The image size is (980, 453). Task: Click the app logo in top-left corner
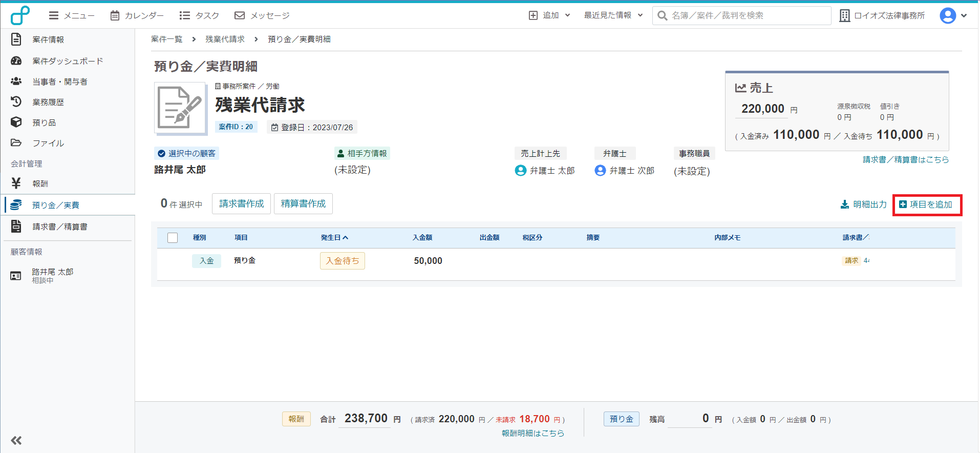tap(20, 15)
